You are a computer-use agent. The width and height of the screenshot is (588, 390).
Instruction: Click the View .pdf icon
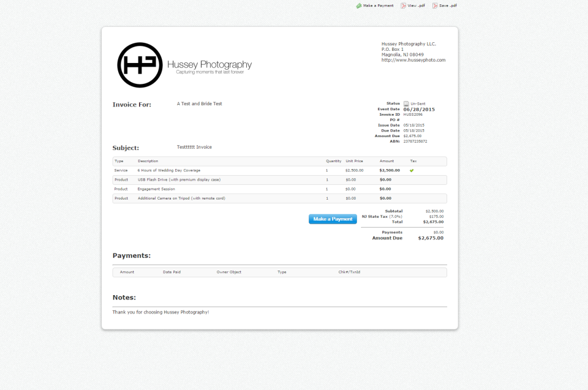pos(403,6)
